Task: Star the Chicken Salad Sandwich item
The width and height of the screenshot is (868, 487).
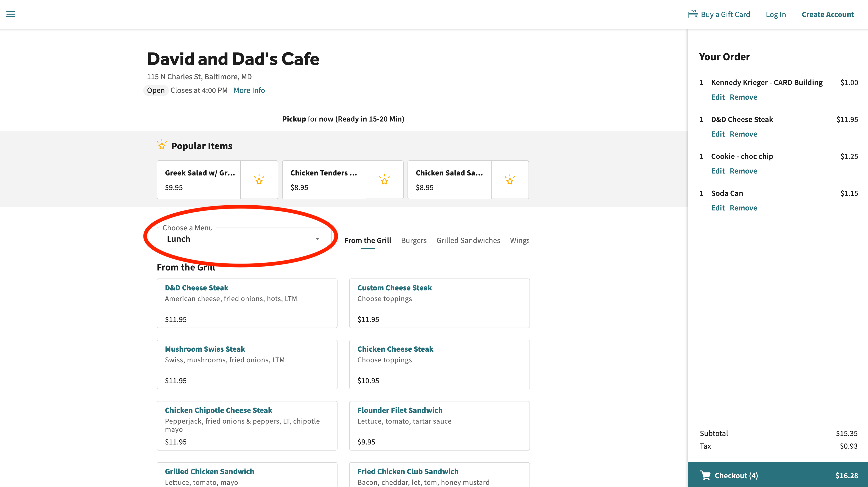Action: click(x=510, y=180)
